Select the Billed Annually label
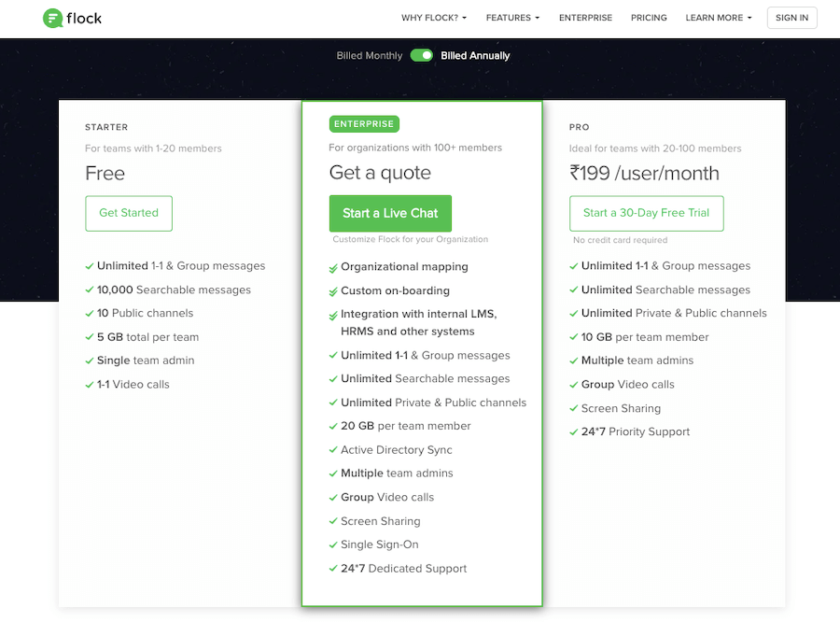840x622 pixels. click(475, 56)
